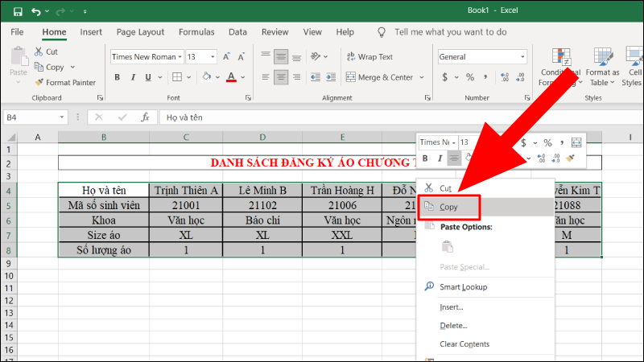Select the Format Painter tool
The width and height of the screenshot is (644, 362).
[65, 82]
